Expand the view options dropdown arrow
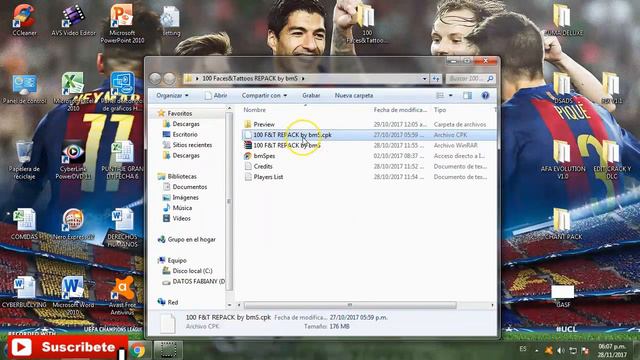This screenshot has height=360, width=640. (451, 96)
